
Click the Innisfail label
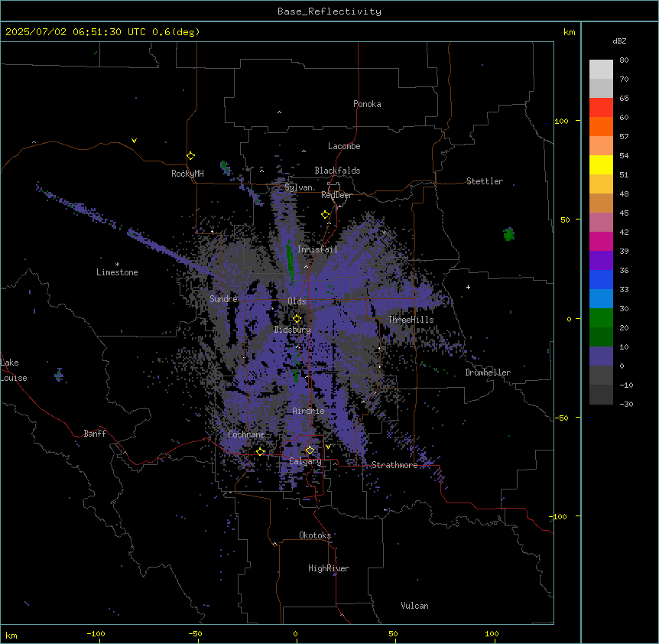coord(317,249)
